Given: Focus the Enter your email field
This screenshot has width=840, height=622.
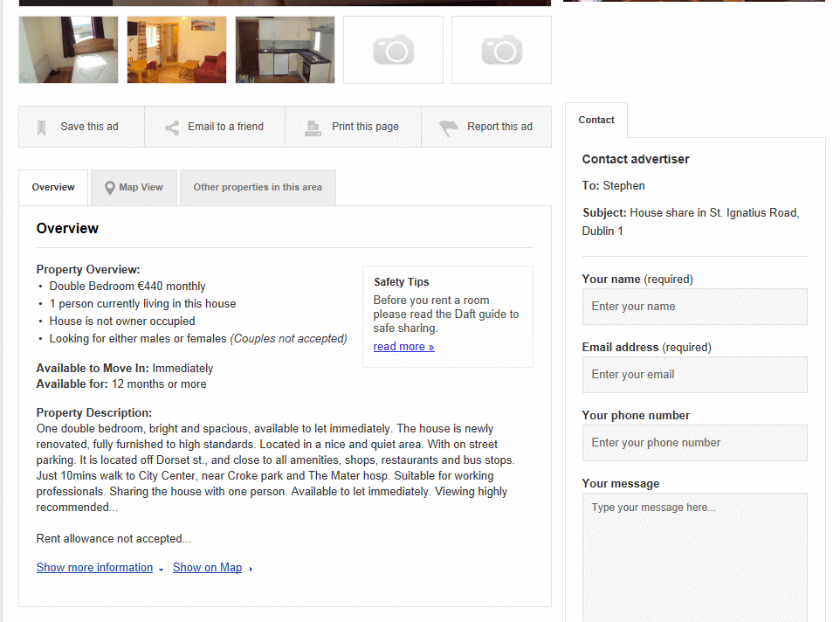Looking at the screenshot, I should [695, 375].
